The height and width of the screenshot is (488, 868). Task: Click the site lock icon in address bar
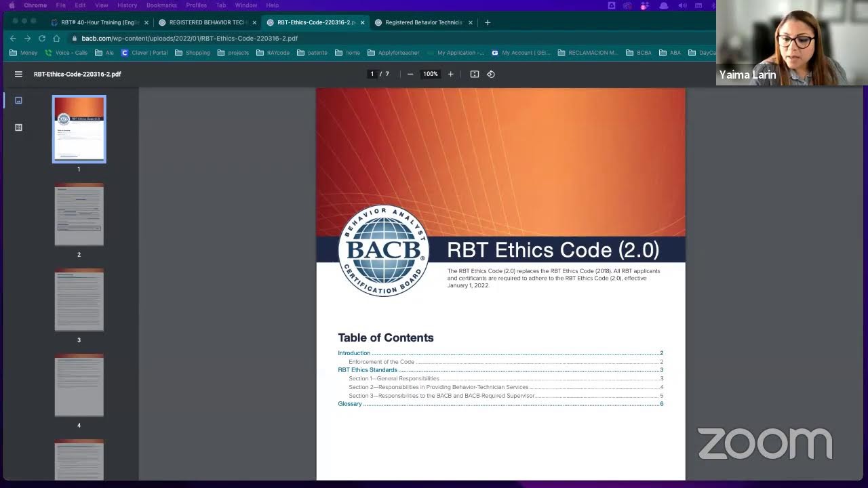coord(75,39)
